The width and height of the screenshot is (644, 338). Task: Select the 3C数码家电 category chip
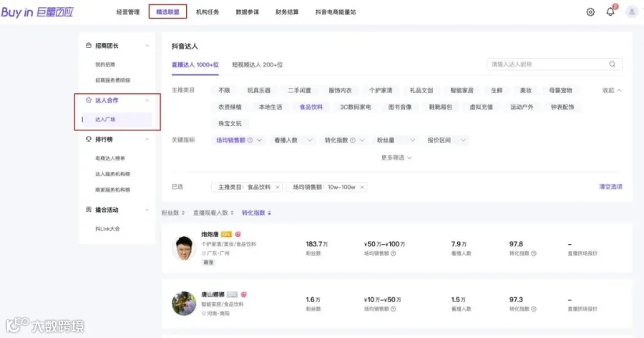click(x=355, y=107)
